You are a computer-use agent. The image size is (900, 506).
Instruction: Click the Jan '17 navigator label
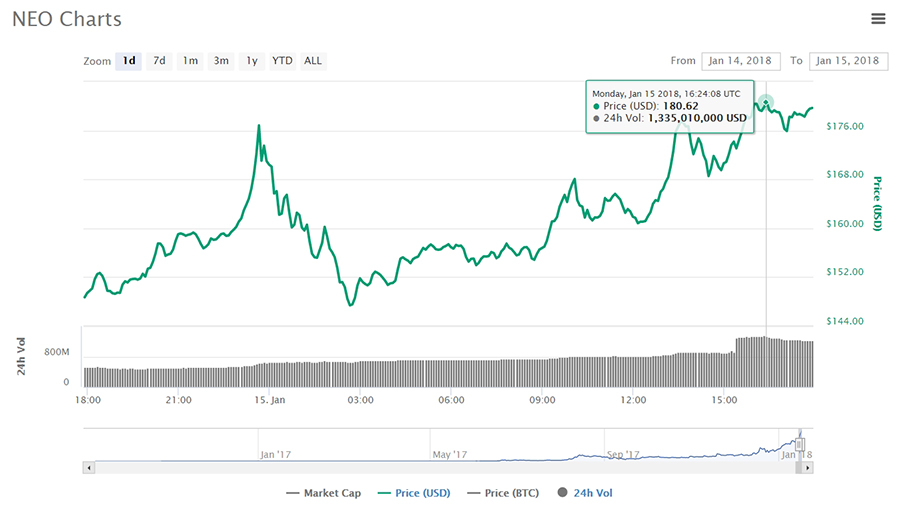pos(276,454)
